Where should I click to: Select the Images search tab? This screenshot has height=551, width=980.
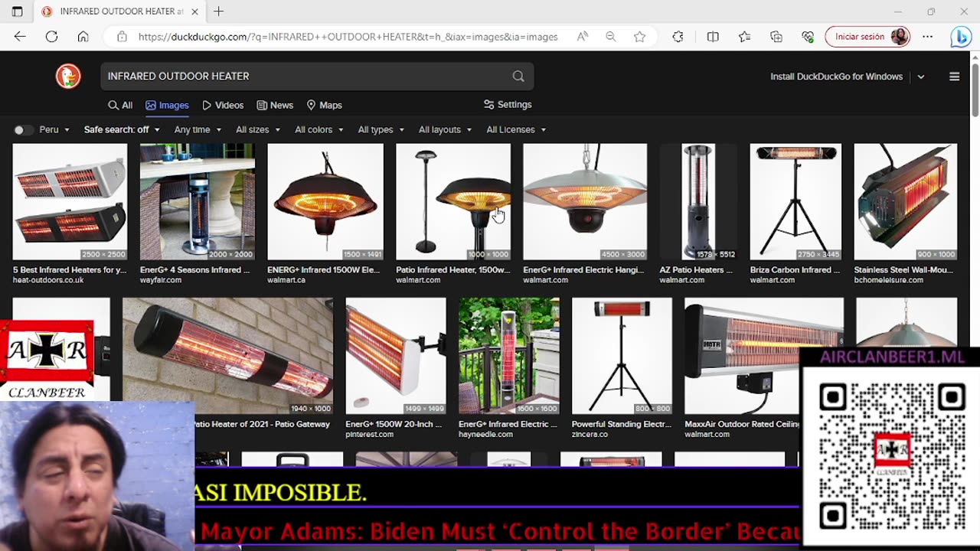tap(167, 105)
